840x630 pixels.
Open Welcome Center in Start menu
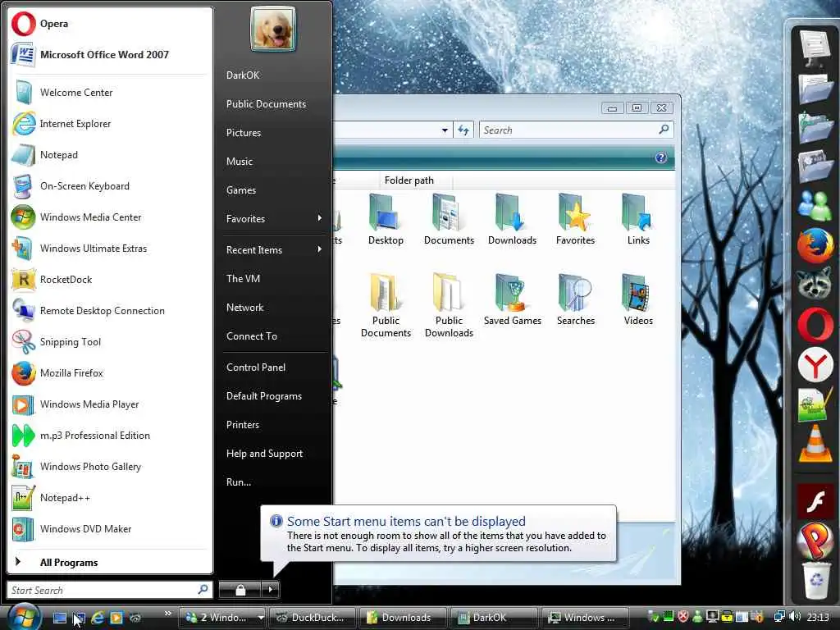pos(109,93)
